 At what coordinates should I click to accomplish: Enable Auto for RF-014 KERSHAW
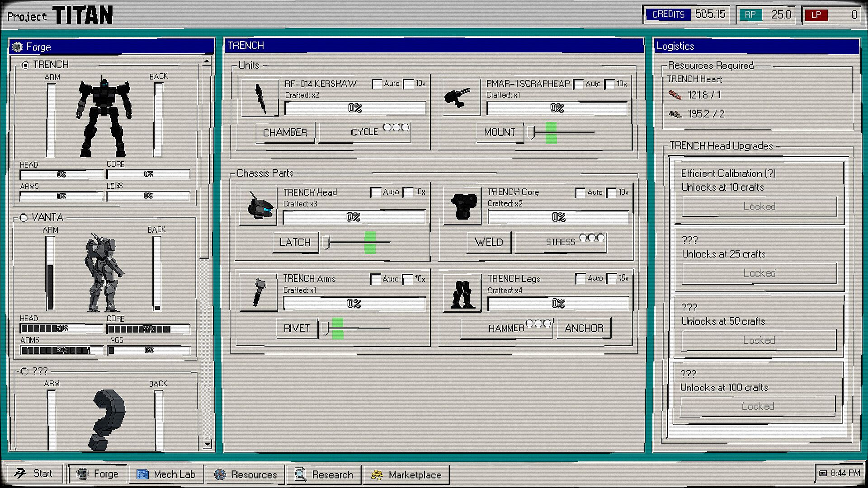pos(377,84)
